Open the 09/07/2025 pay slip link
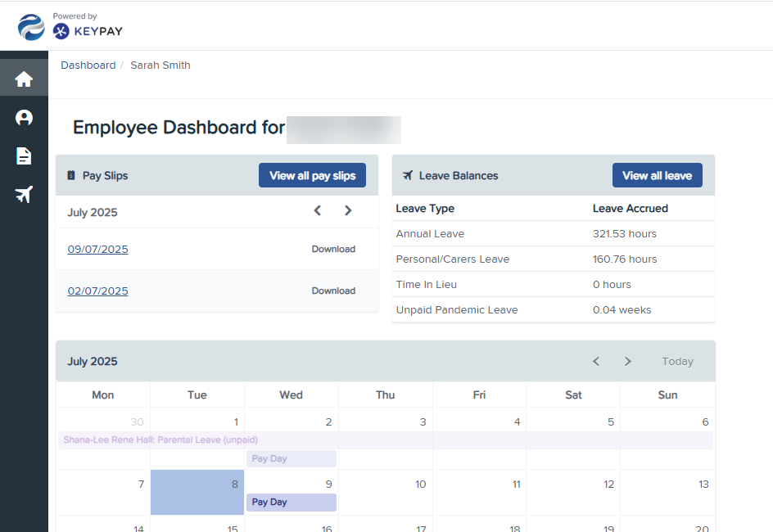 pyautogui.click(x=97, y=250)
